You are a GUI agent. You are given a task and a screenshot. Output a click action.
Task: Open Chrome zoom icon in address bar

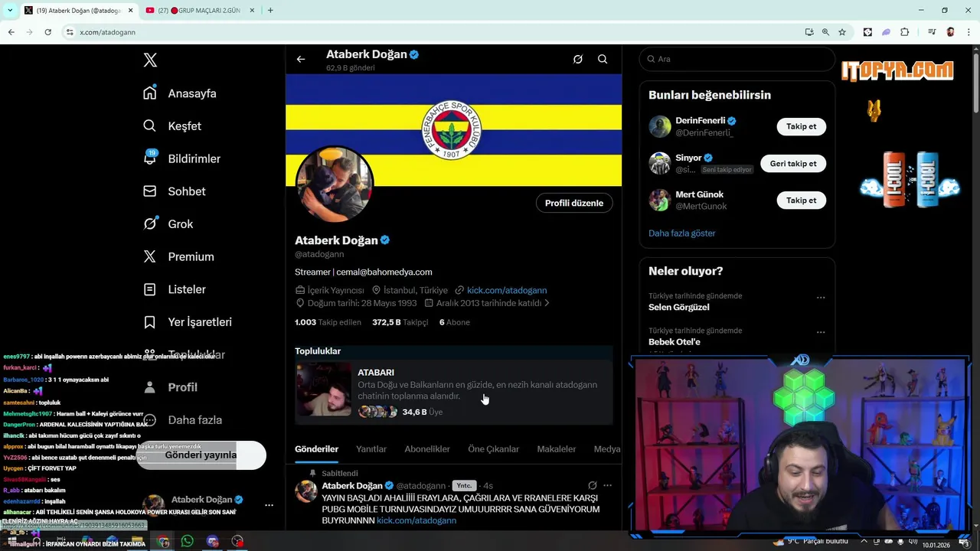click(825, 32)
